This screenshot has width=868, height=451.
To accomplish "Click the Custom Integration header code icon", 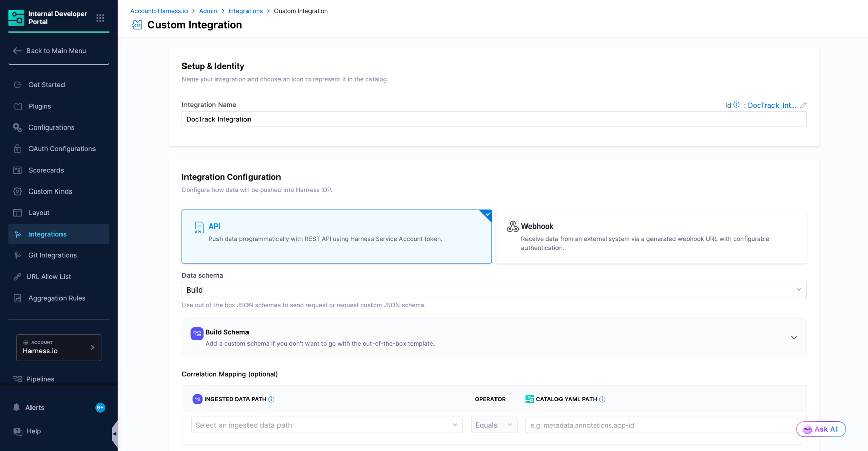I will (137, 25).
